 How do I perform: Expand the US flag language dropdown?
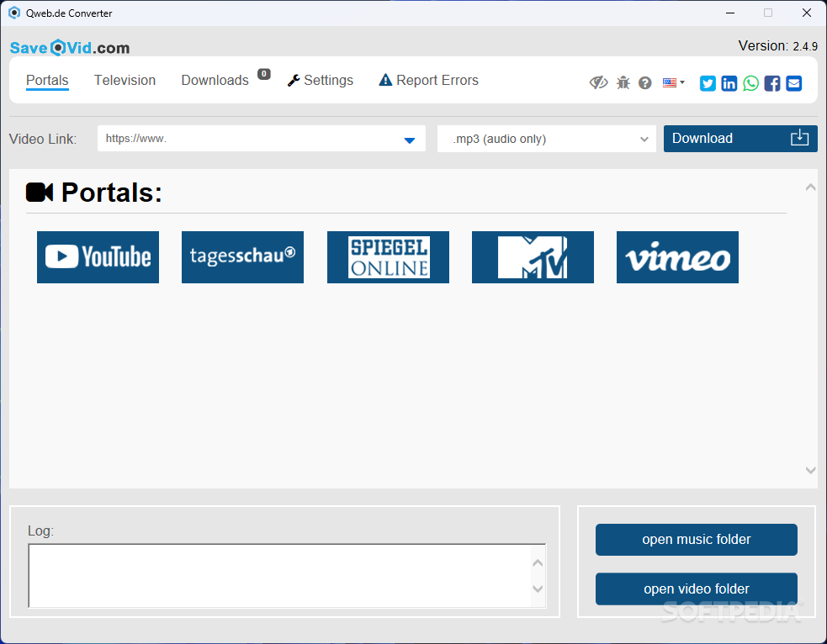pyautogui.click(x=674, y=82)
